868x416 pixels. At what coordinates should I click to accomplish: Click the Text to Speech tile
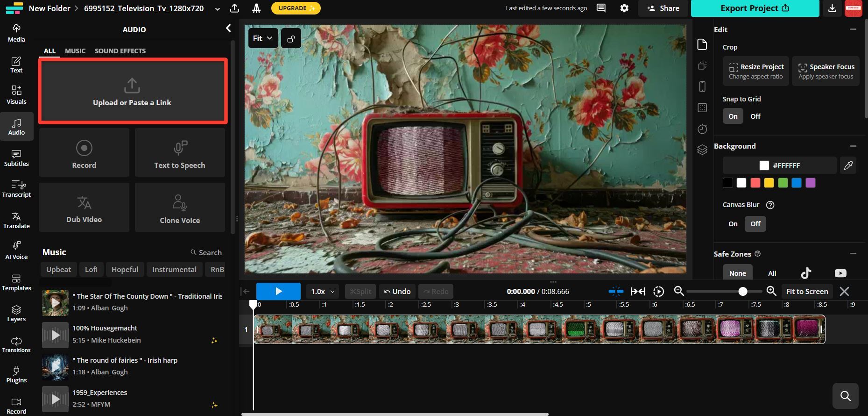(x=180, y=153)
